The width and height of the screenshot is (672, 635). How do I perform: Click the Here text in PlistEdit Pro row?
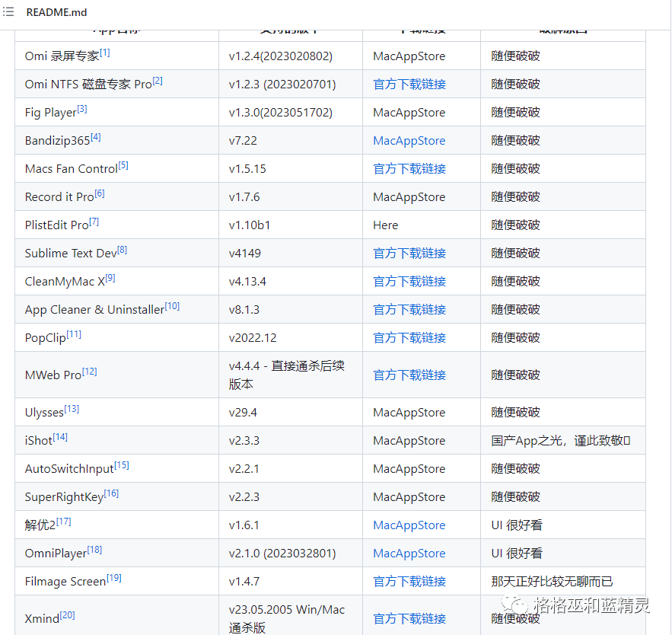(385, 225)
